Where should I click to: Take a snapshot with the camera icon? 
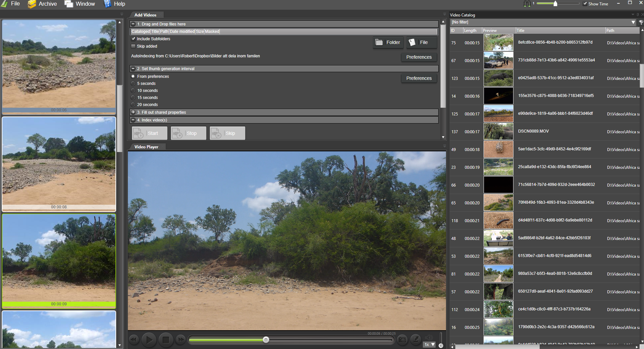[x=402, y=340]
